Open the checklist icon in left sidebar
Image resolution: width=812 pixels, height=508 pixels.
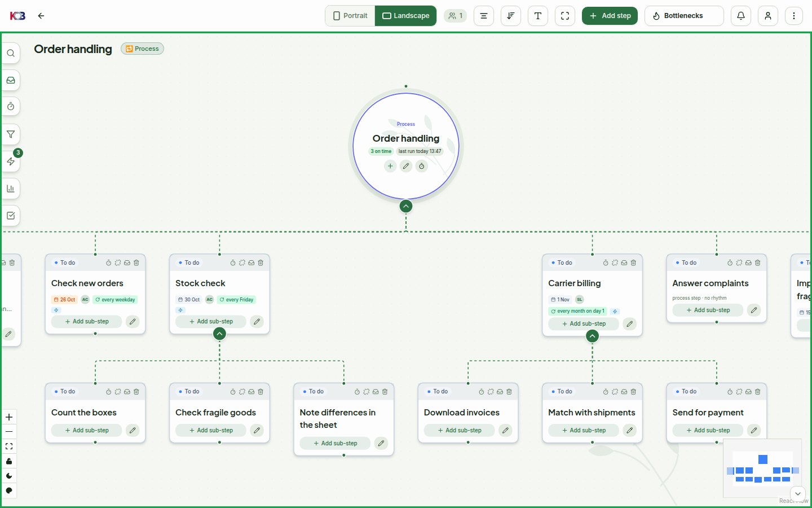click(11, 216)
